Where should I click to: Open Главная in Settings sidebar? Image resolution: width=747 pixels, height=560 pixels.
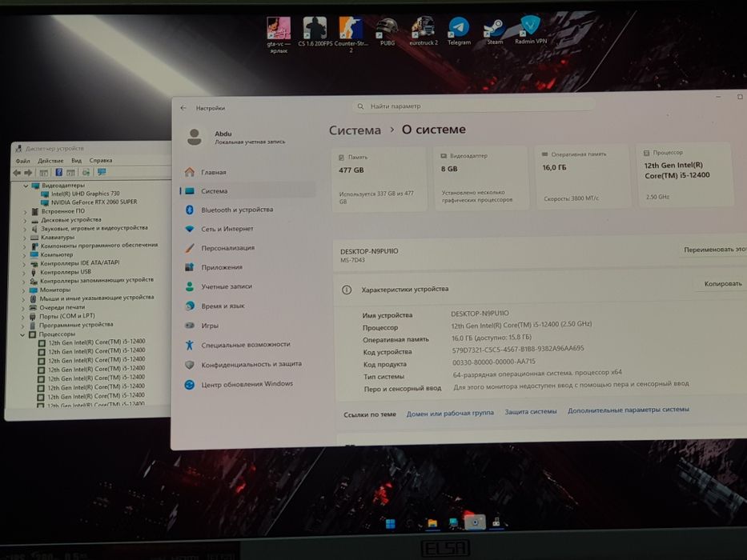214,172
